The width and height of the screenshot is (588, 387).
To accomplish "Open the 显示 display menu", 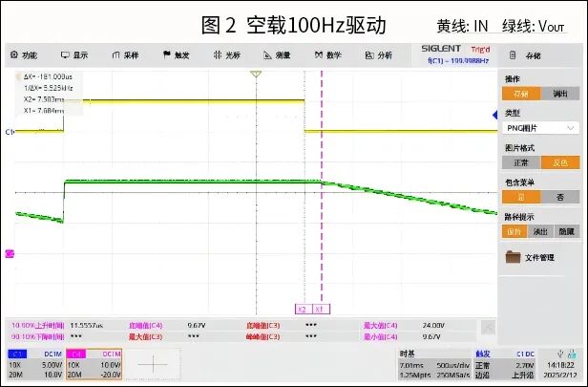I will 74,55.
